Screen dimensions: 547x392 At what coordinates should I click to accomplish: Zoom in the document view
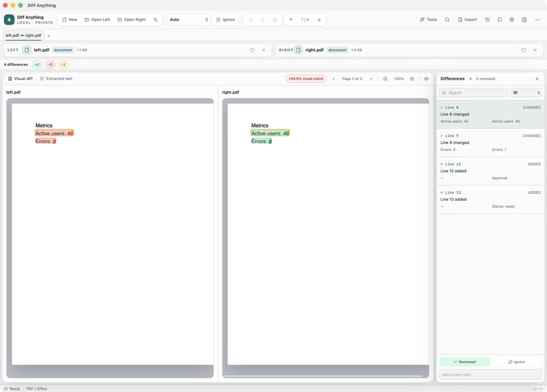click(412, 79)
